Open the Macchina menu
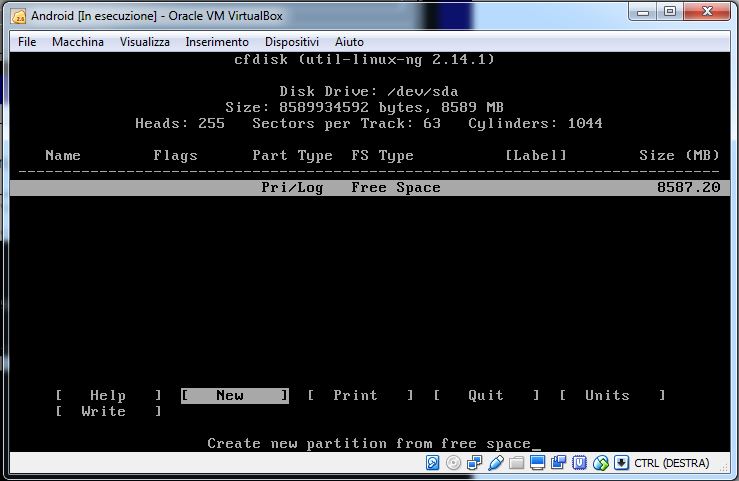Screen dimensions: 739x481 pos(78,42)
